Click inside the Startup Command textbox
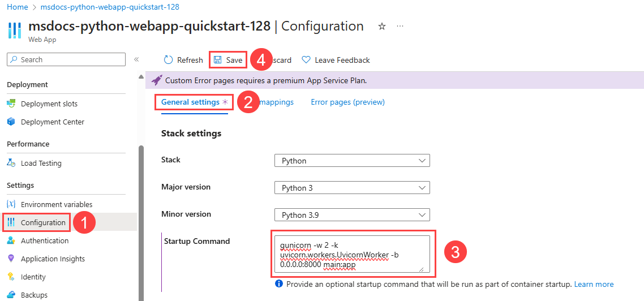Screen dimensions: 644x301 tap(351, 254)
